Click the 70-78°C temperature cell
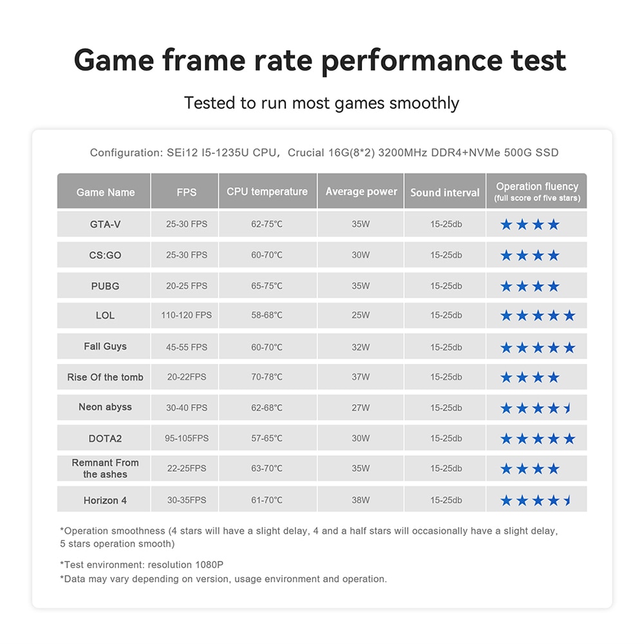This screenshot has height=644, width=644. coord(268,377)
